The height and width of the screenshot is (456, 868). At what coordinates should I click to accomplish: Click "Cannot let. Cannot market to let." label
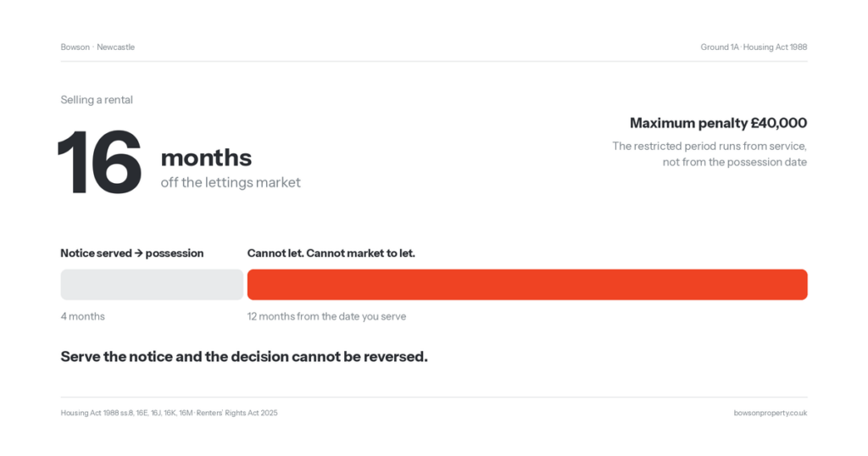331,253
